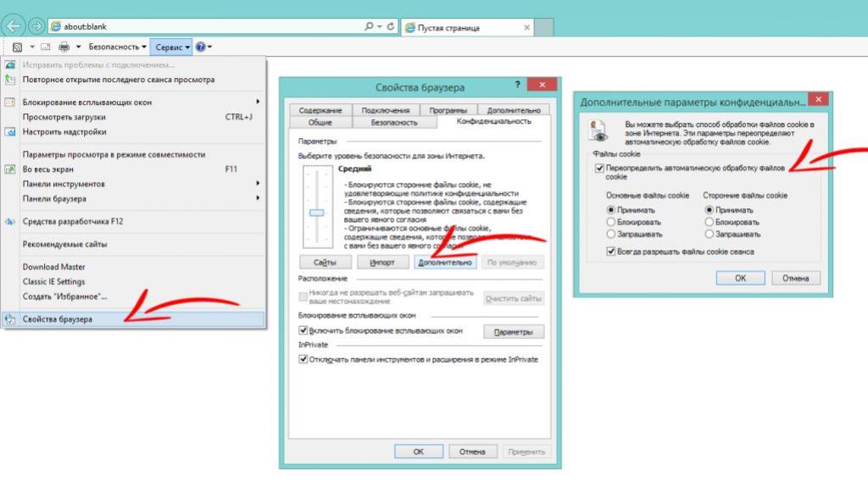The width and height of the screenshot is (868, 487).
Task: Switch to the Общие tab
Action: pos(320,122)
